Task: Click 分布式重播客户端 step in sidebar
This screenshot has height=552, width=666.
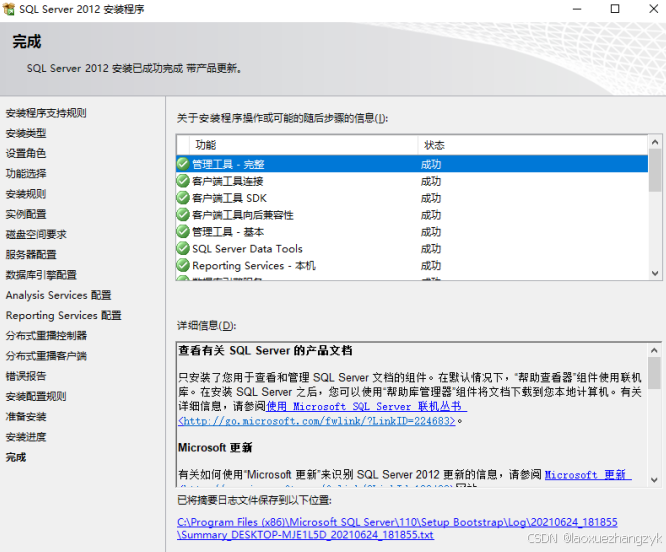Action: click(46, 356)
